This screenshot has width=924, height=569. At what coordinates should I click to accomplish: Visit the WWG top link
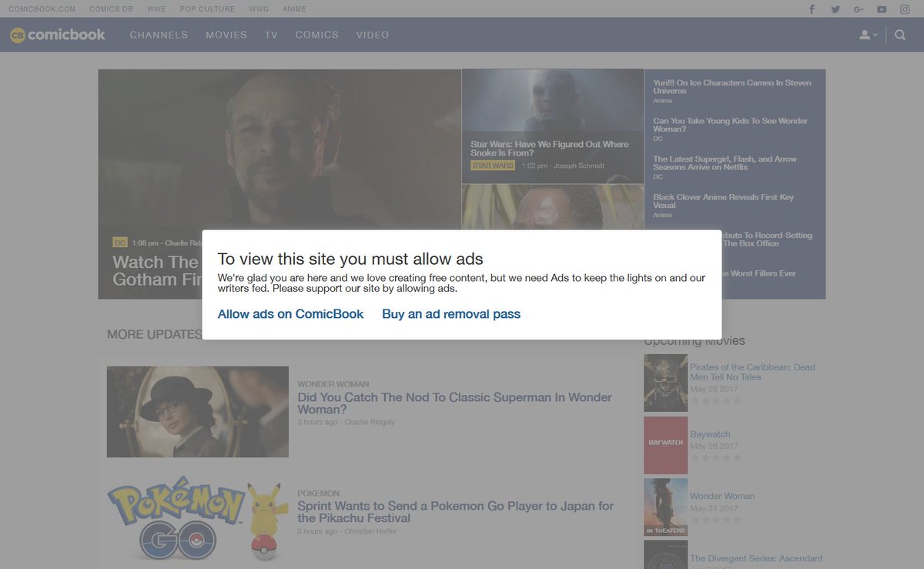(x=259, y=9)
